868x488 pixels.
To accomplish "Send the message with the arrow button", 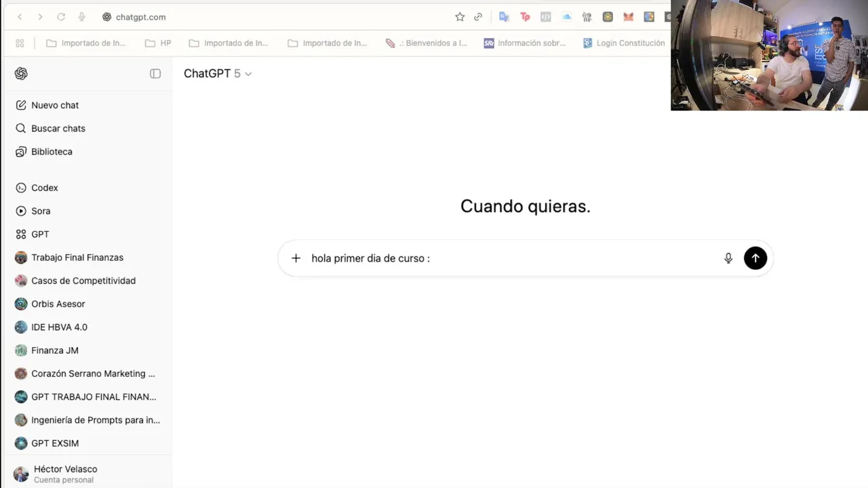I will (755, 258).
